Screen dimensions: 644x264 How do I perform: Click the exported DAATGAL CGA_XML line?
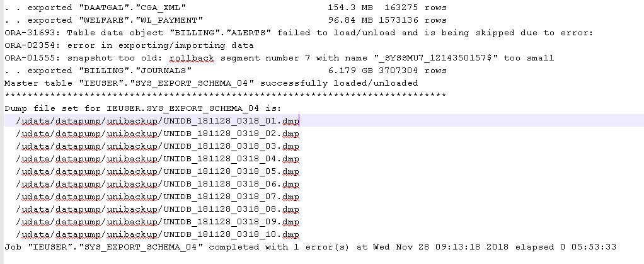click(x=226, y=8)
